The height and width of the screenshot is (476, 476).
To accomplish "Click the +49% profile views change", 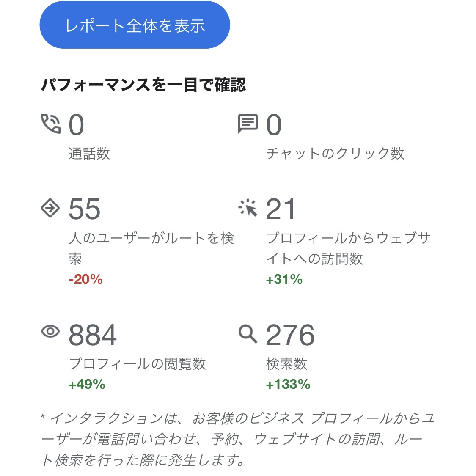I will [87, 385].
